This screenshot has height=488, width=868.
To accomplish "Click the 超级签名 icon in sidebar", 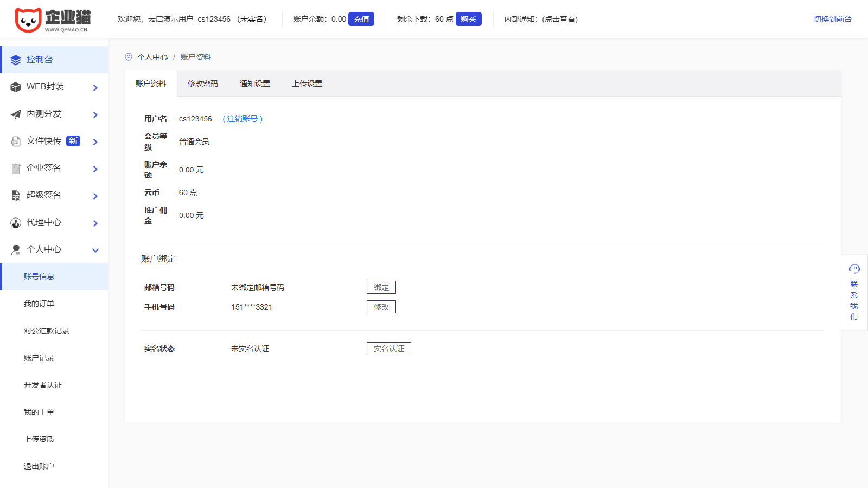I will tap(16, 195).
